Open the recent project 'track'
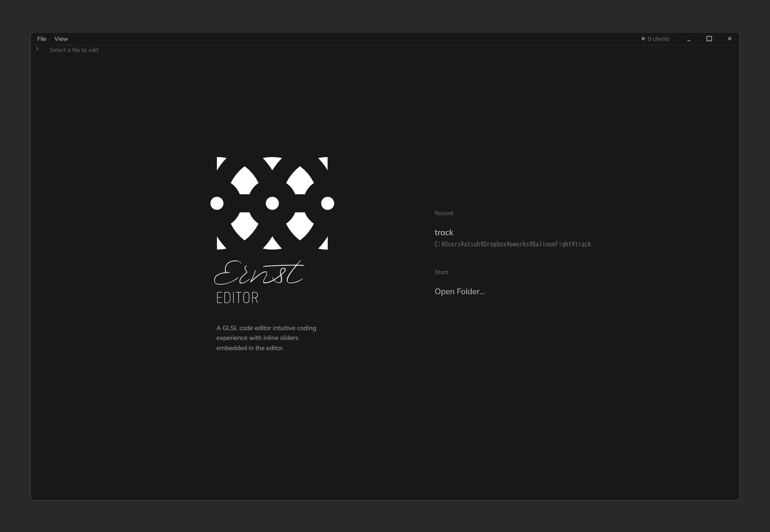 click(x=444, y=233)
